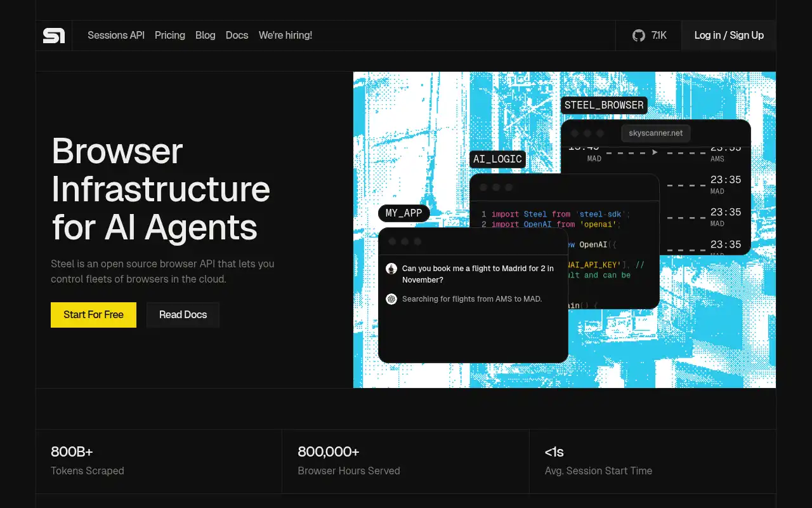Click the 800B+ Tokens Scraped stat
The image size is (812, 508).
159,462
